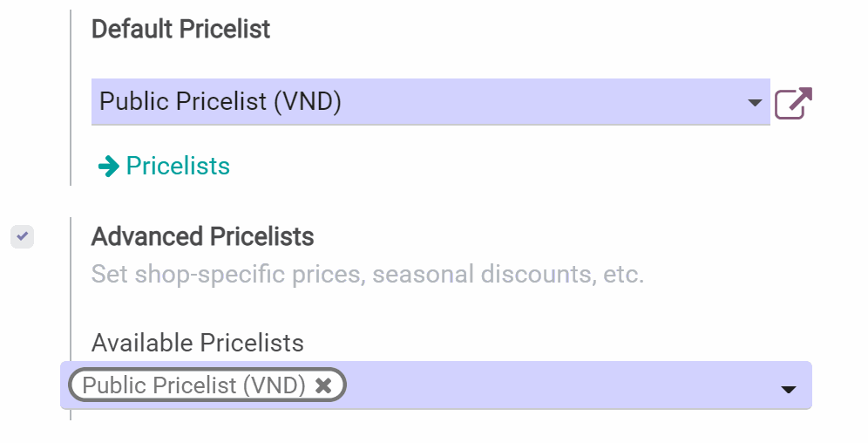Remove Public Pricelist (VND) tag
Image resolution: width=868 pixels, height=443 pixels.
point(323,385)
